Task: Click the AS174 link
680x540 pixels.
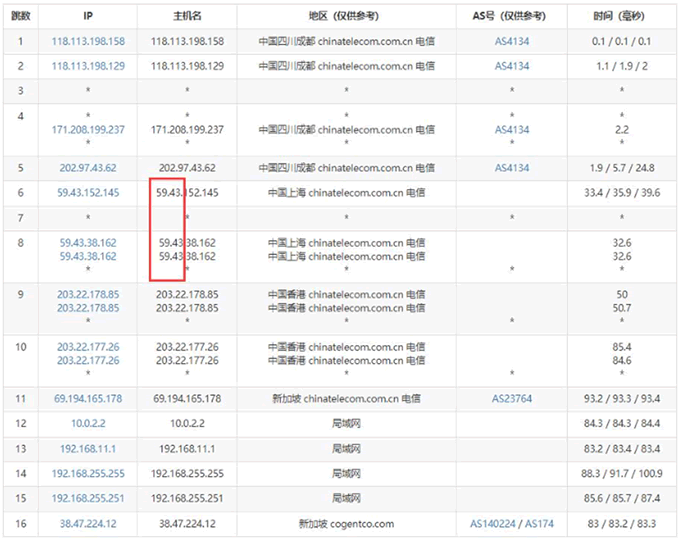Action: point(541,524)
